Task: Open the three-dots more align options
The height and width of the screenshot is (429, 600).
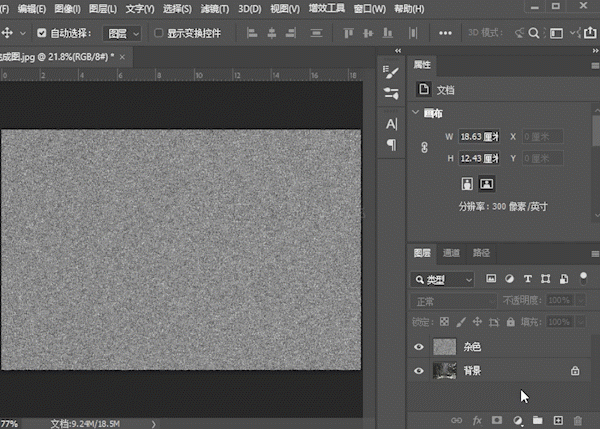Action: pyautogui.click(x=445, y=33)
